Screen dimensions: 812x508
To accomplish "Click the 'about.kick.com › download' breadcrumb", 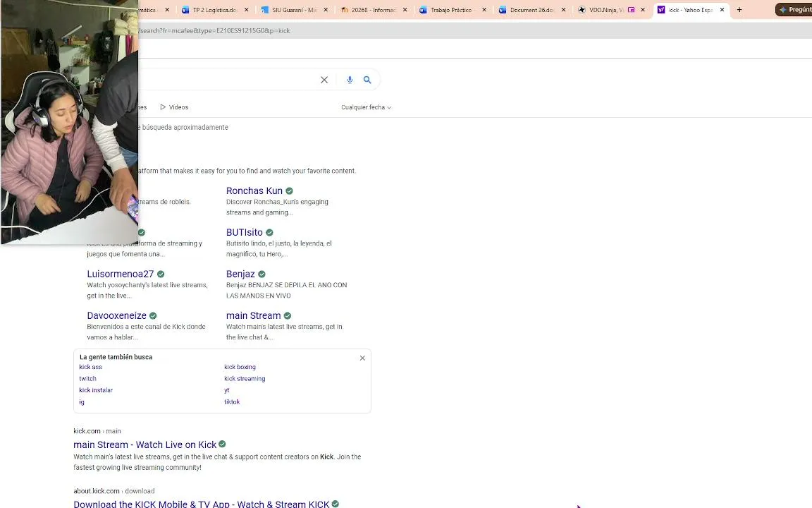I will coord(114,491).
